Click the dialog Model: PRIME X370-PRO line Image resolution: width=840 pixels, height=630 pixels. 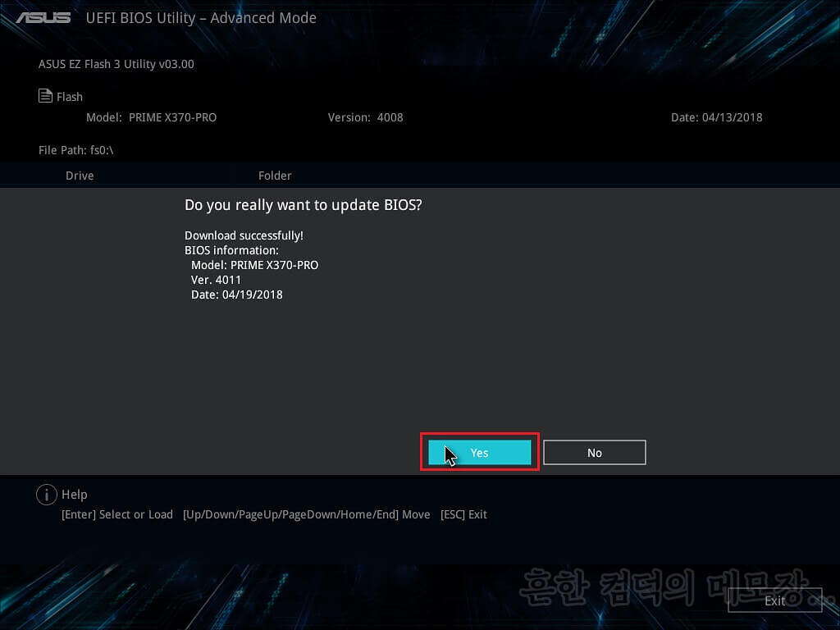click(x=254, y=265)
